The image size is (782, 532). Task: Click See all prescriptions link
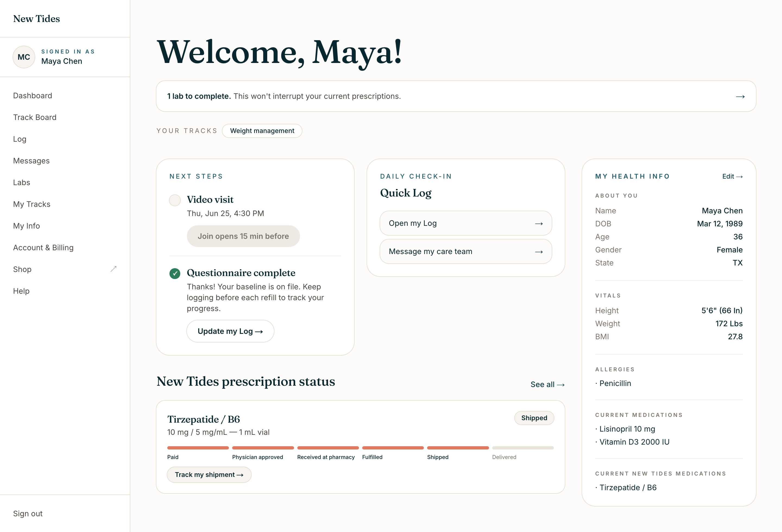(x=547, y=384)
